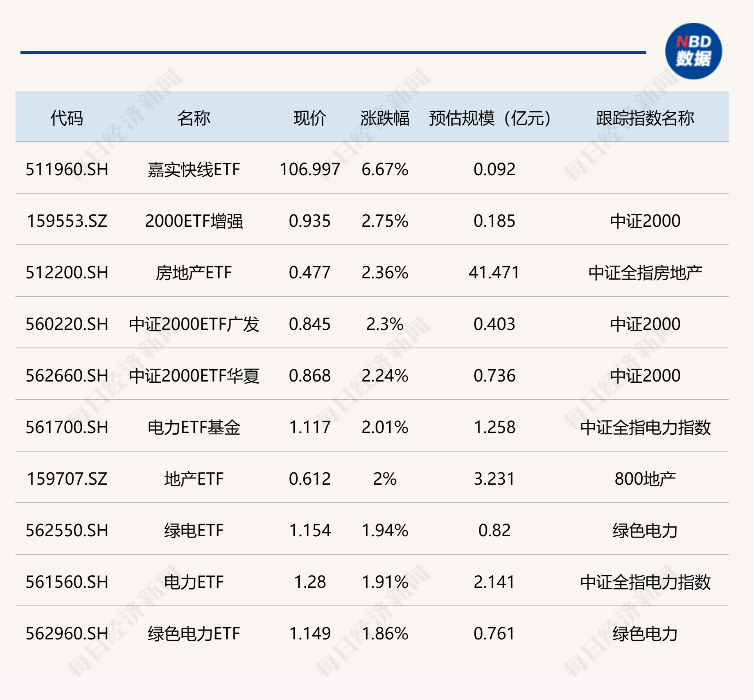Click the price 0.477

310,273
